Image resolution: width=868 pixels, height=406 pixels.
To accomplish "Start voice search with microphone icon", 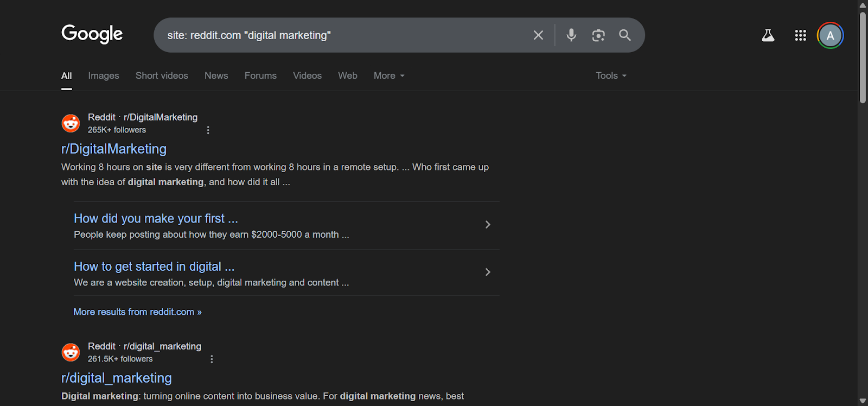I will coord(571,35).
